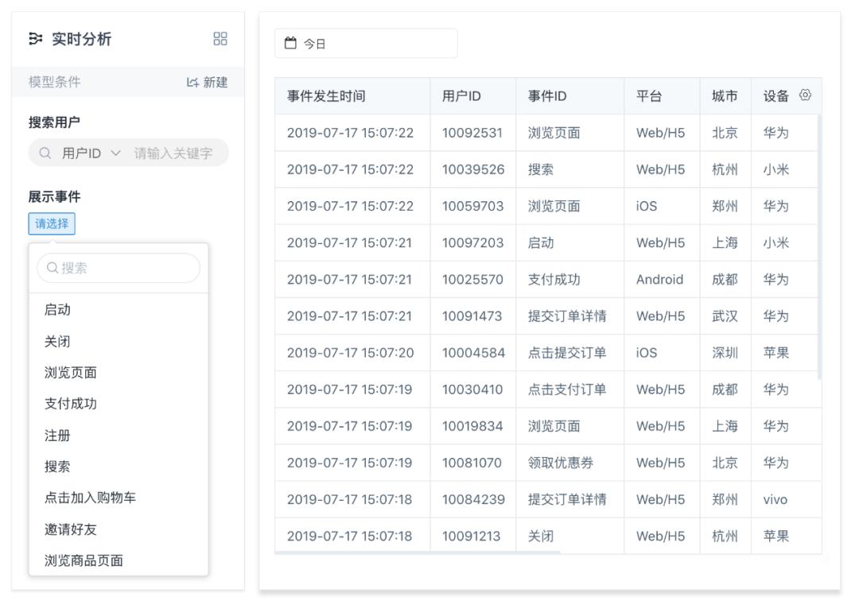Choose 点击加入购物车 in event list
Image resolution: width=859 pixels, height=616 pixels.
point(90,498)
